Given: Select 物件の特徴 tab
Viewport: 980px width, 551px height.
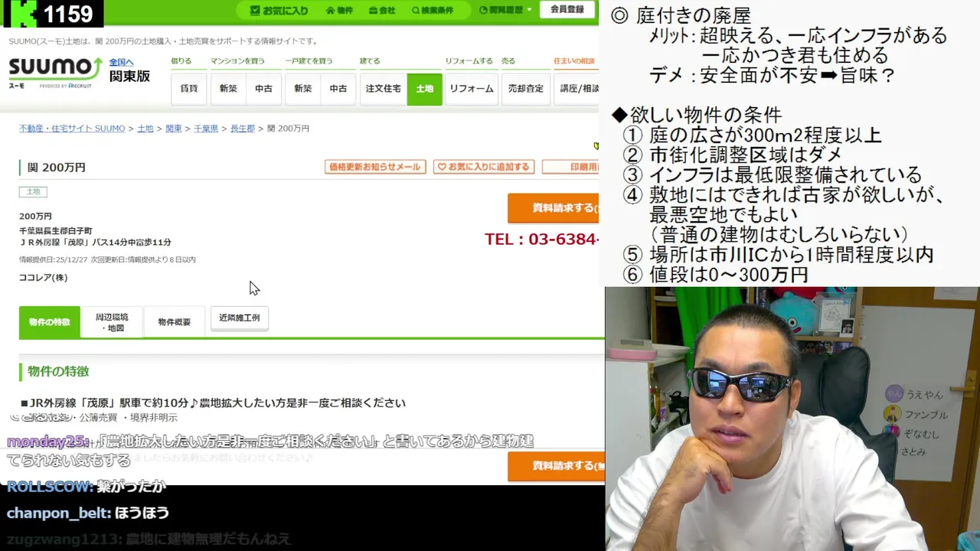Looking at the screenshot, I should tap(49, 322).
